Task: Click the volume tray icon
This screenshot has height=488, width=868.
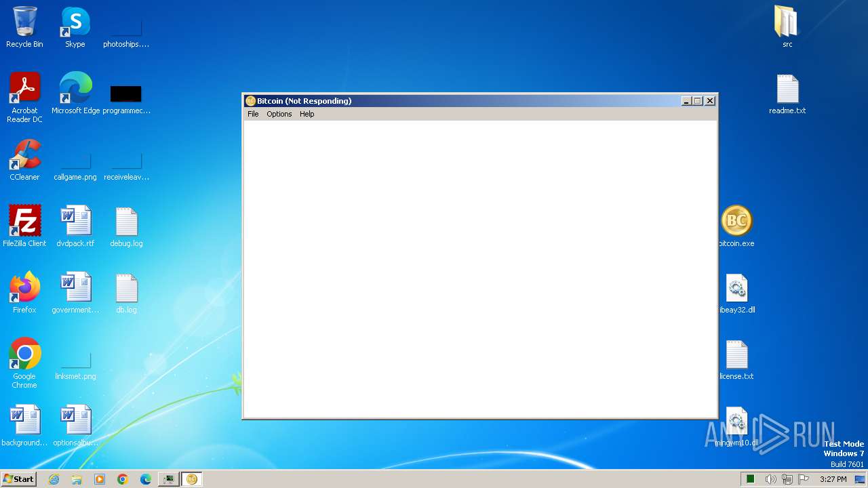Action: pyautogui.click(x=770, y=479)
